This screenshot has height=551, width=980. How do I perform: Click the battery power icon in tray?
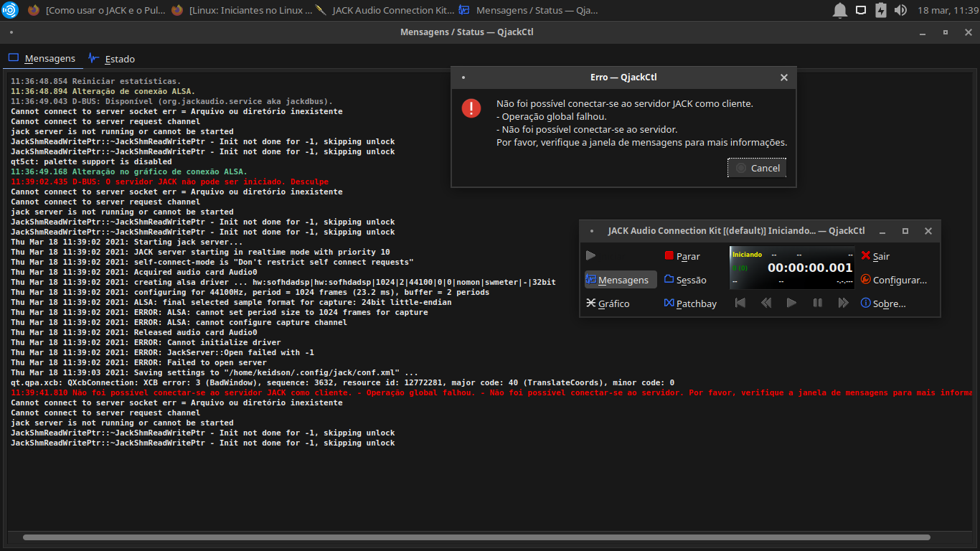pos(880,10)
